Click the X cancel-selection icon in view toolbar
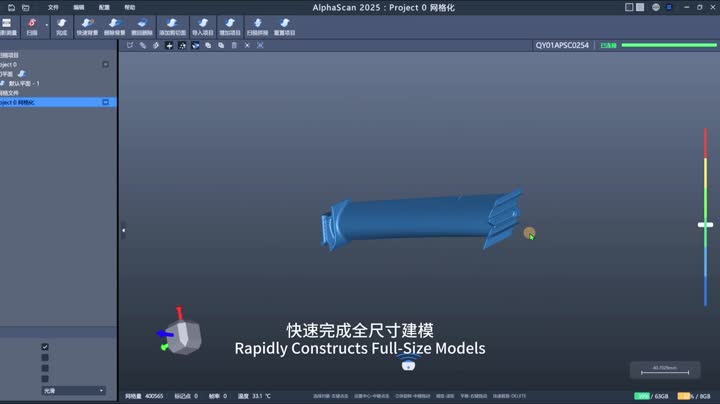Image resolution: width=720 pixels, height=404 pixels. coord(247,45)
